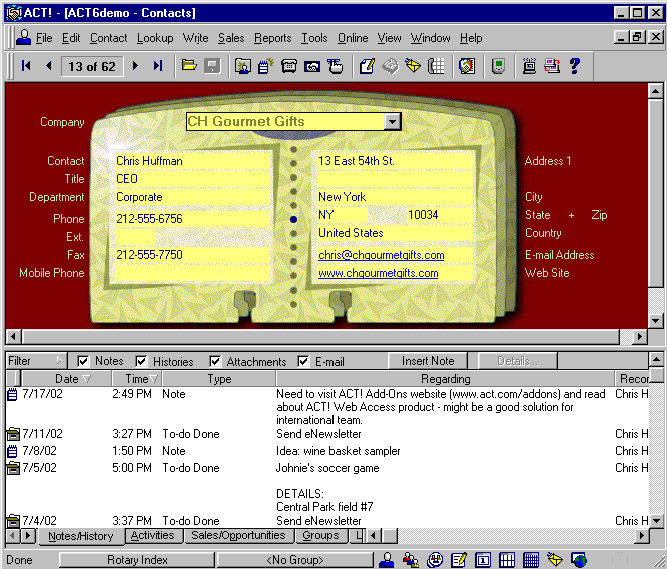Expand the Filter options arrow
667x569 pixels.
tap(59, 361)
